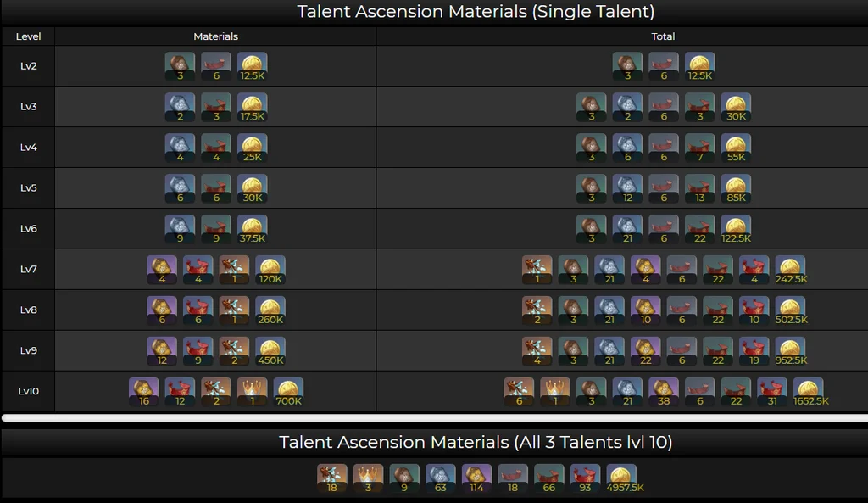Select the All 3 Talents icon showing 66

549,478
